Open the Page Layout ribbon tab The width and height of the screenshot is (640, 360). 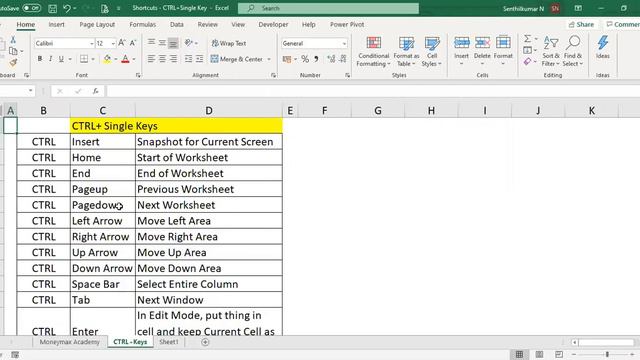point(97,24)
